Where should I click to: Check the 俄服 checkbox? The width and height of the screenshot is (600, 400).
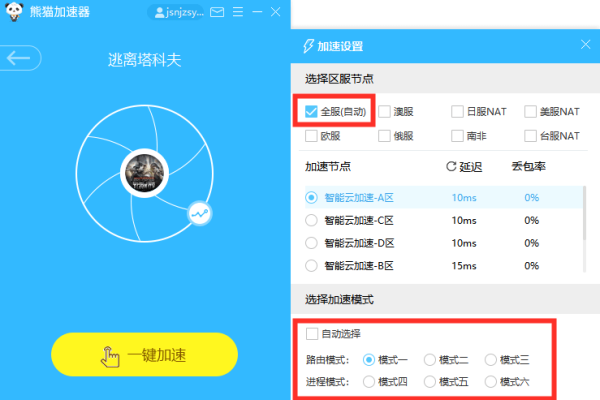pos(384,136)
